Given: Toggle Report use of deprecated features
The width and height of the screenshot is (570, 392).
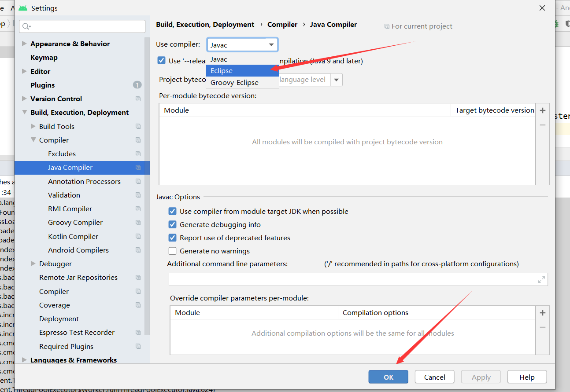Looking at the screenshot, I should [x=173, y=238].
